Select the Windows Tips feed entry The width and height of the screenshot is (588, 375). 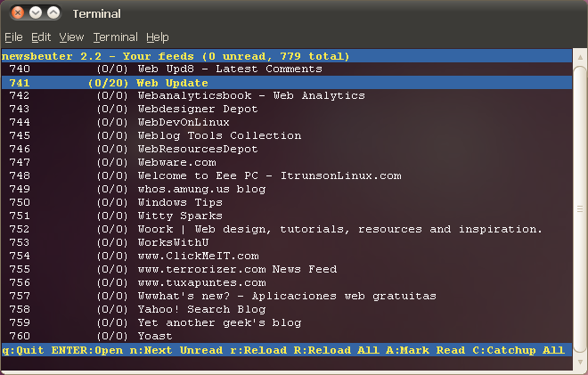point(287,202)
